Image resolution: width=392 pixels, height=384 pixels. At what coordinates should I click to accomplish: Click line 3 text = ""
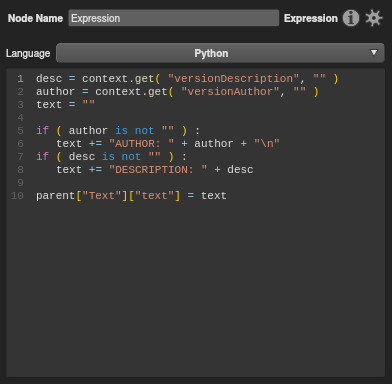[x=65, y=105]
